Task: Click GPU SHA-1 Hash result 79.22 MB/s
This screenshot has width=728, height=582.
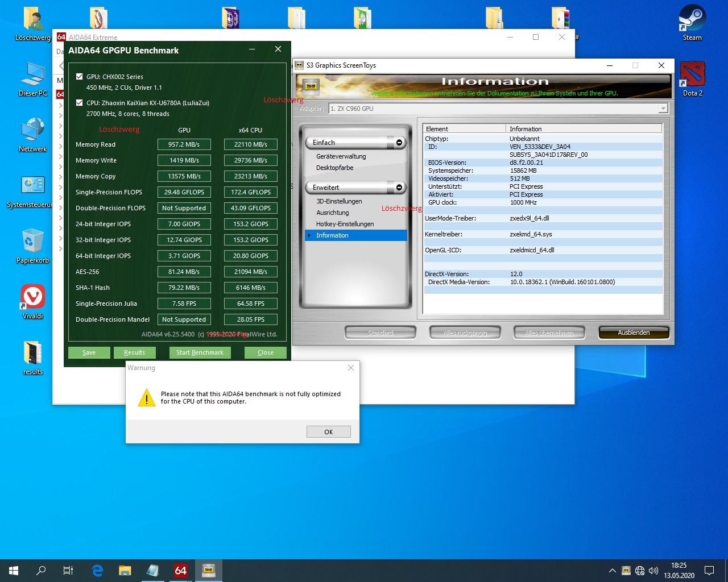Action: (x=184, y=288)
